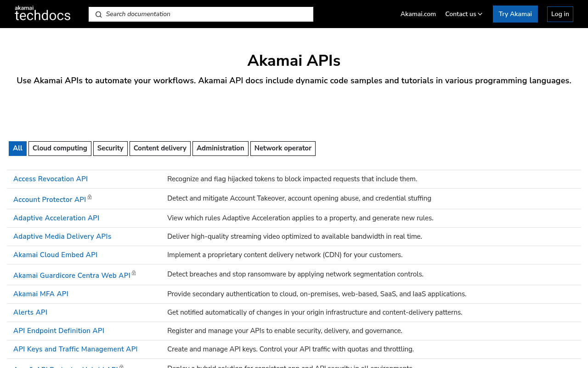Focus the Search documentation field

click(x=201, y=14)
